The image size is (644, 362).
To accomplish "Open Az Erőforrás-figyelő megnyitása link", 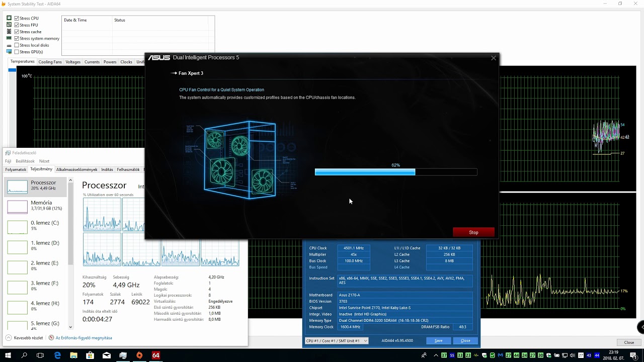I will coord(80,338).
